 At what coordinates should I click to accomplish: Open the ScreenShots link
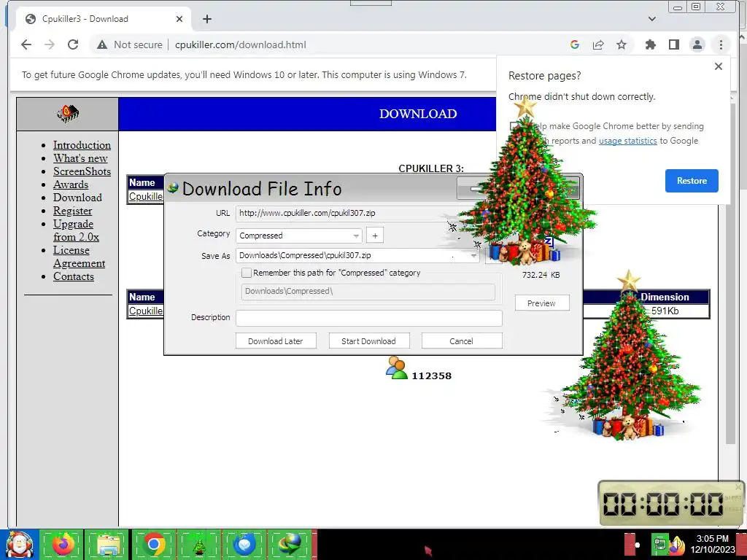click(82, 171)
